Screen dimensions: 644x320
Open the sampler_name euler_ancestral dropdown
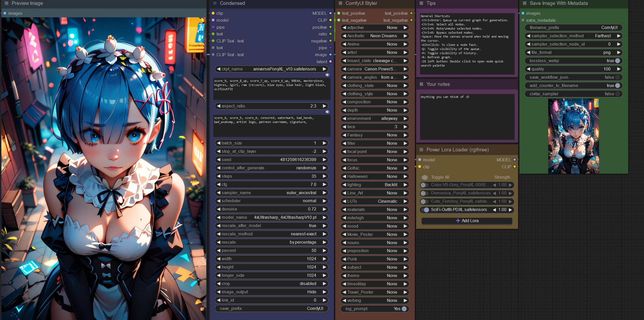coord(301,193)
